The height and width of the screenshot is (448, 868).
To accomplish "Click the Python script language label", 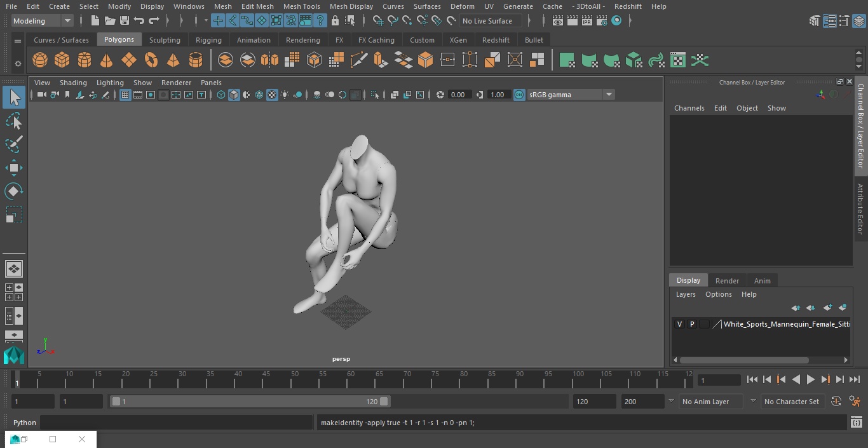I will 25,423.
